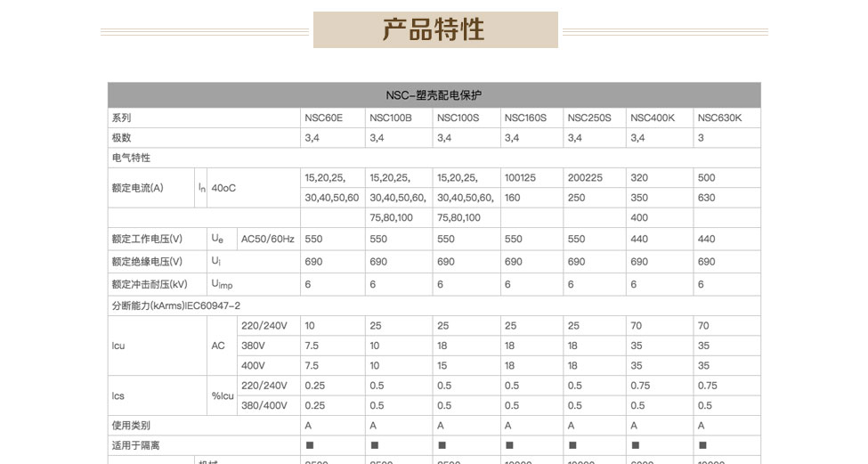Click the 适用于隔离 row label
Screen dimensions: 868x464
(135, 445)
